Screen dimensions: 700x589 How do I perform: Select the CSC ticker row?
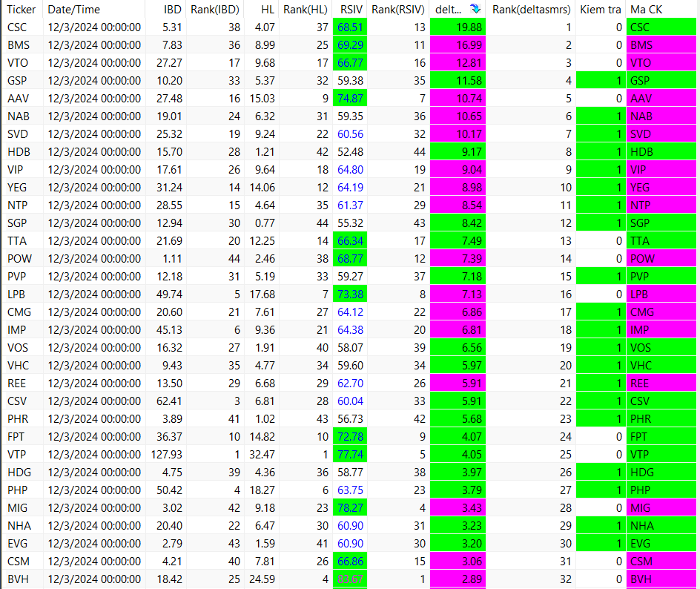pyautogui.click(x=349, y=27)
